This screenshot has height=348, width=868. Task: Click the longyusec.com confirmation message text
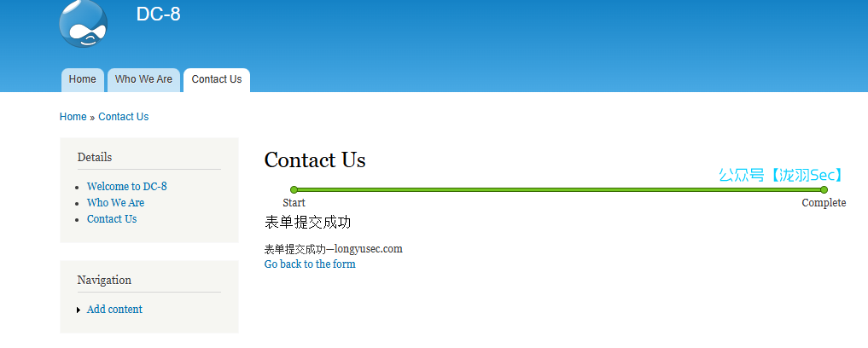(333, 249)
